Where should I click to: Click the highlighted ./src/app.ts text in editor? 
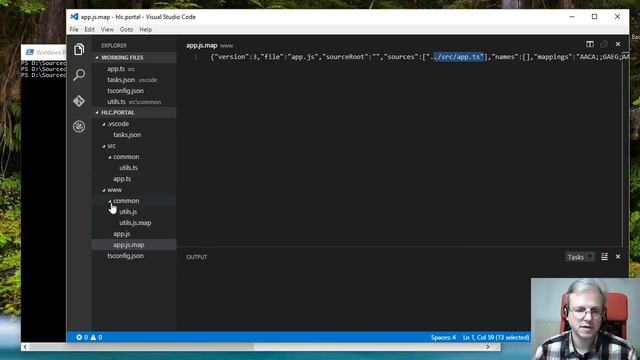tap(458, 57)
